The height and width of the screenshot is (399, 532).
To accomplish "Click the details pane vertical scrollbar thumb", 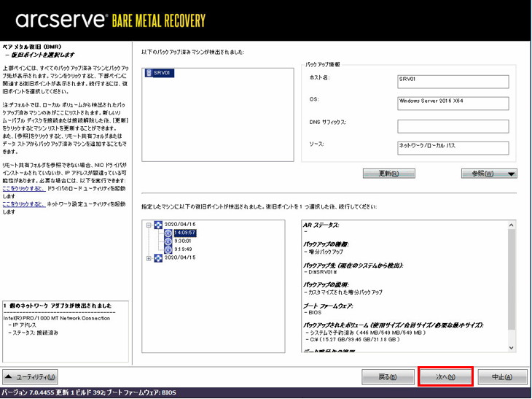I will coord(512,279).
